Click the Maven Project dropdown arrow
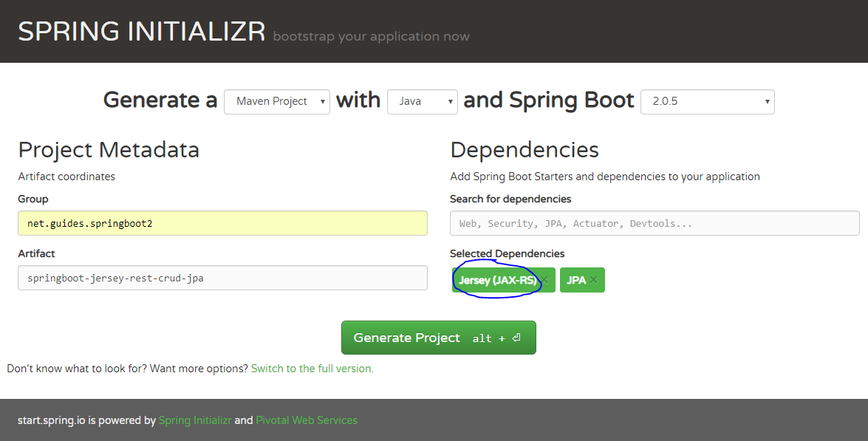 pos(324,101)
